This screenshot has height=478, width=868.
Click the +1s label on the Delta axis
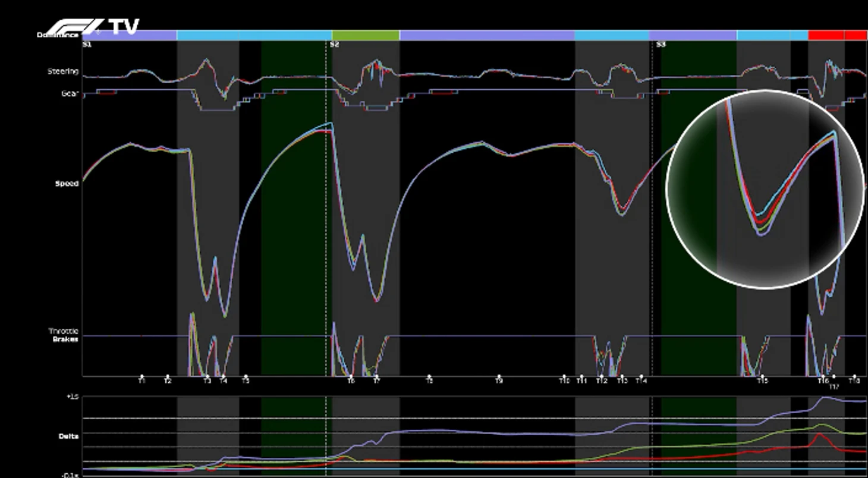click(x=73, y=397)
